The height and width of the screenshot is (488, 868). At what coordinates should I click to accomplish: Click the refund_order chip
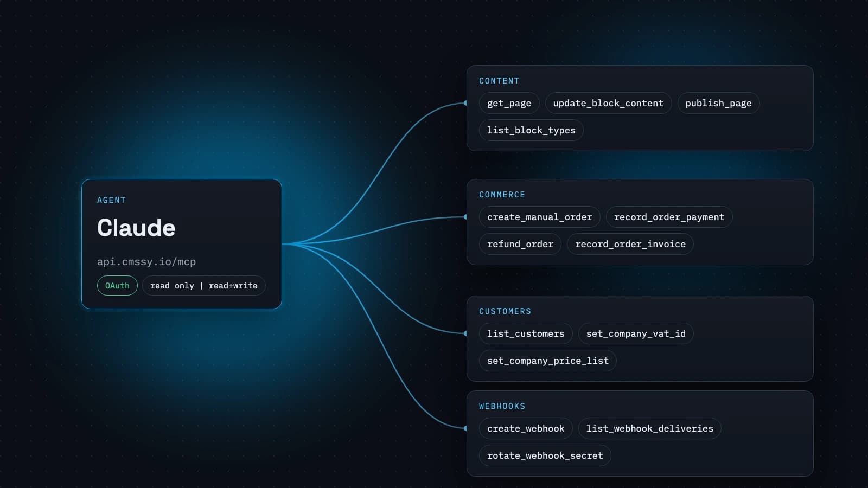click(520, 244)
